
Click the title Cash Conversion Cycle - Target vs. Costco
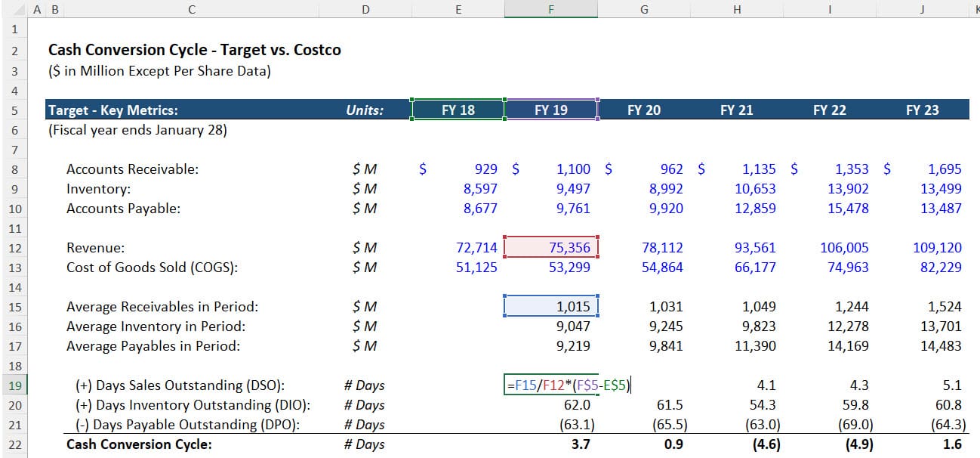pyautogui.click(x=194, y=50)
